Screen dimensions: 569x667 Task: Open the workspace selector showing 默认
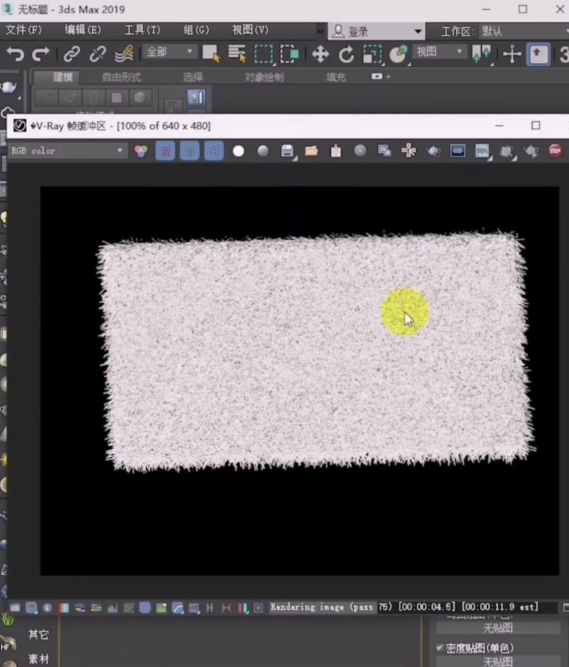pos(524,31)
